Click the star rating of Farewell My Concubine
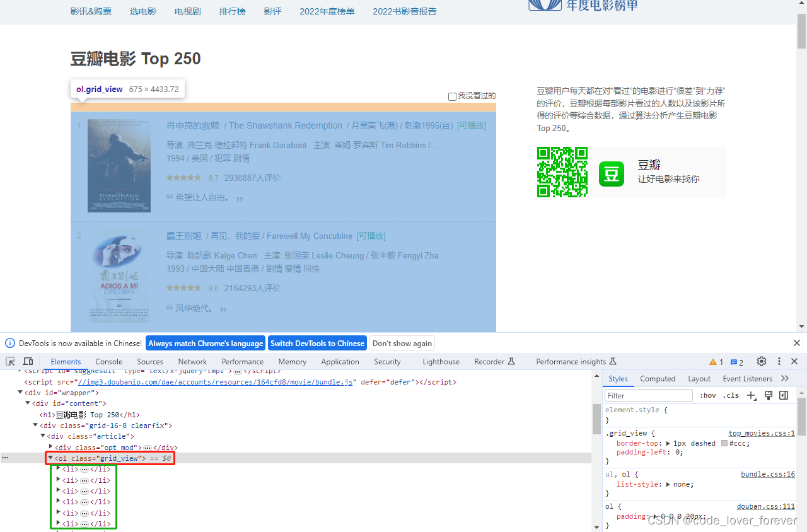Screen dimensions: 807x532 point(183,288)
